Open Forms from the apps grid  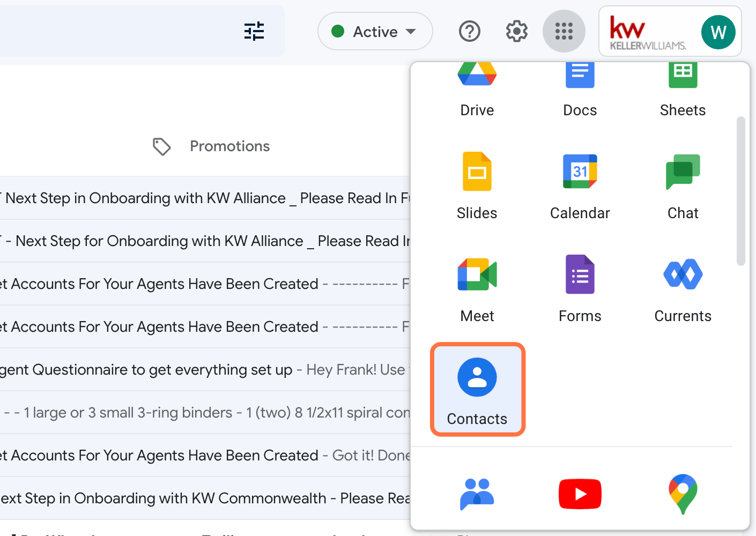pyautogui.click(x=580, y=288)
